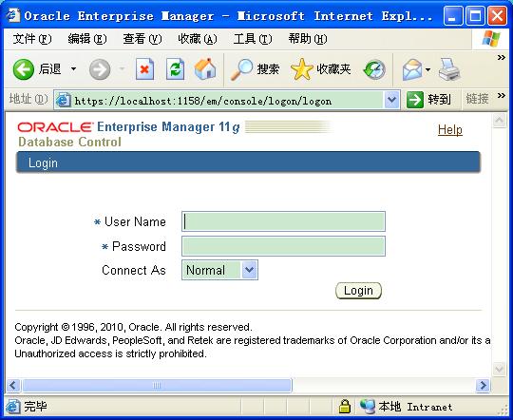Image resolution: width=513 pixels, height=420 pixels.
Task: Click the Refresh page icon
Action: pyautogui.click(x=175, y=69)
